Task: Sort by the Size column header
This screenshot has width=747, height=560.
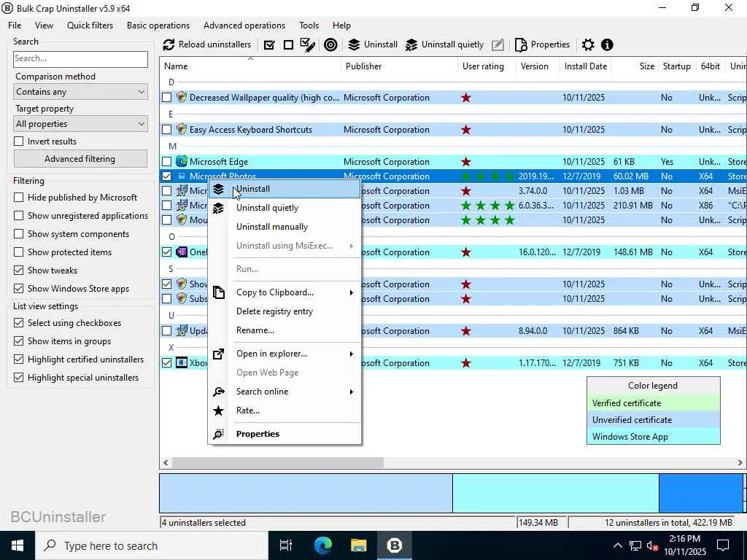Action: click(x=635, y=66)
